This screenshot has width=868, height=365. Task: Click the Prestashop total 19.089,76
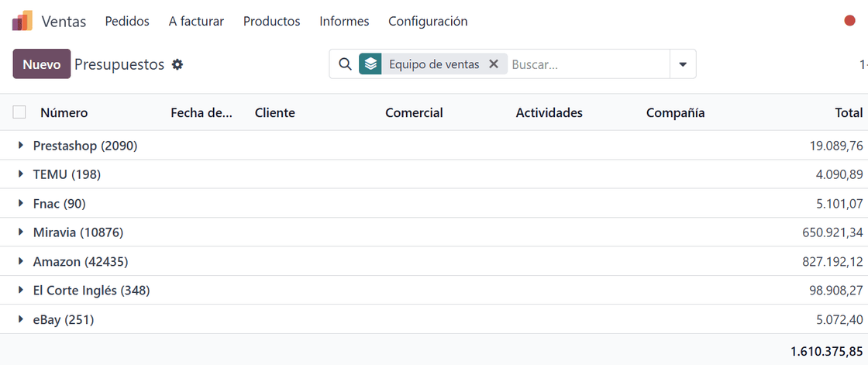[x=836, y=146]
